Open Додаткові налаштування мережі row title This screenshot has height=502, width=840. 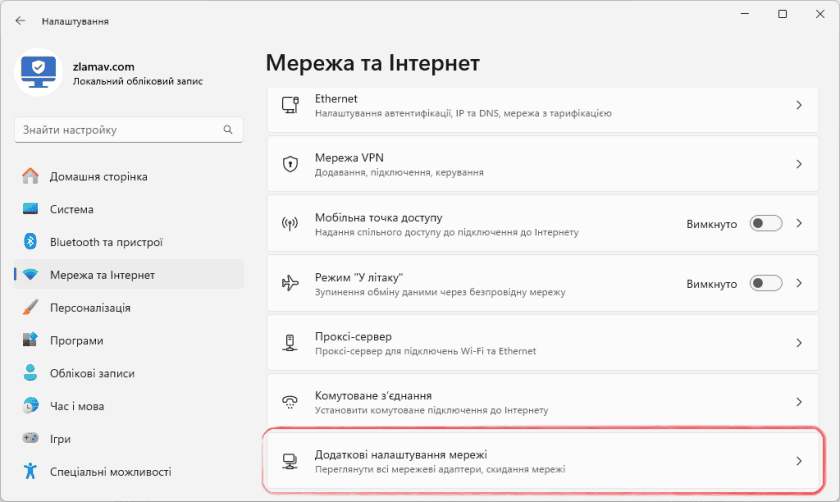401,454
